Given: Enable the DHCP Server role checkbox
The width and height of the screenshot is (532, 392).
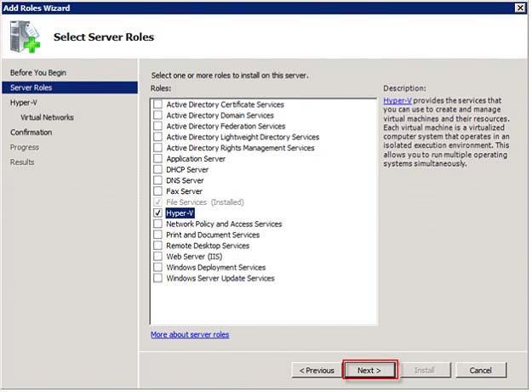Looking at the screenshot, I should click(x=157, y=169).
